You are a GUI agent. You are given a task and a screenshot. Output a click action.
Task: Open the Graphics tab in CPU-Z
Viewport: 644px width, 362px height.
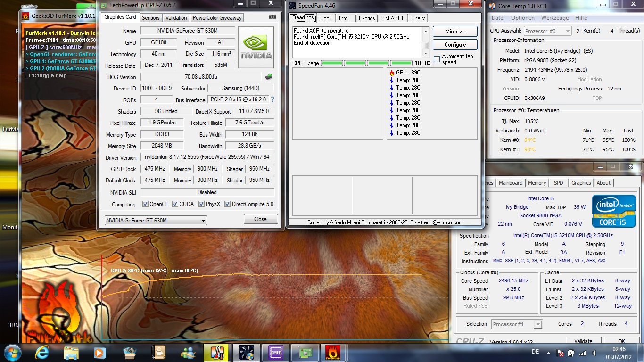pos(581,183)
